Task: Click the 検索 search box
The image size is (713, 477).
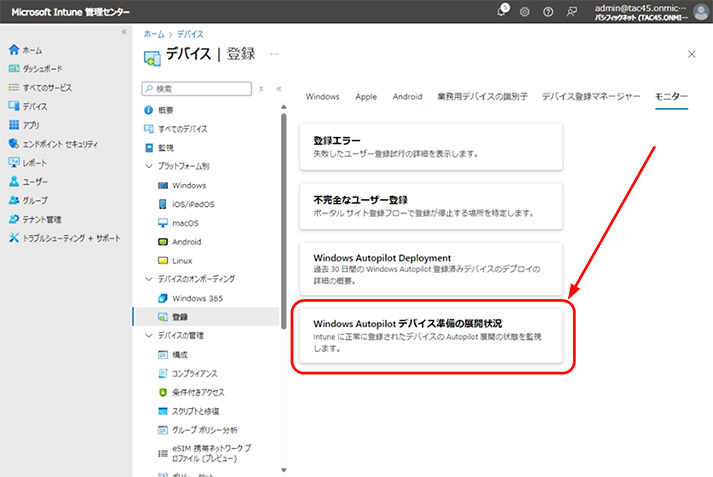Action: (x=197, y=89)
